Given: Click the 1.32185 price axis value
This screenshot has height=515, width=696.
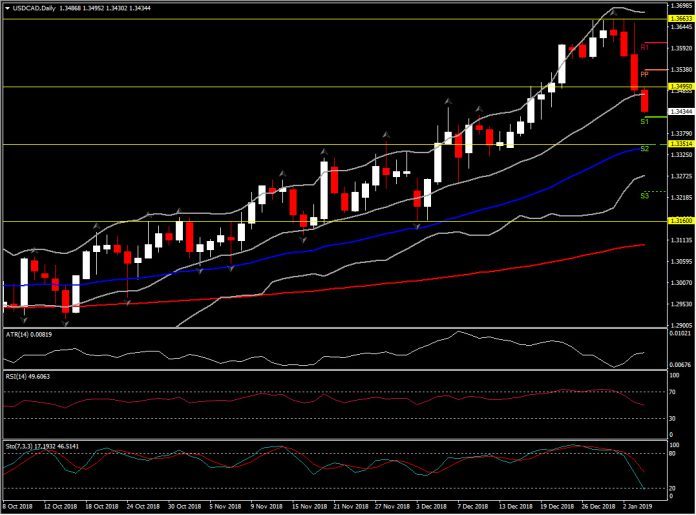Looking at the screenshot, I should (681, 197).
